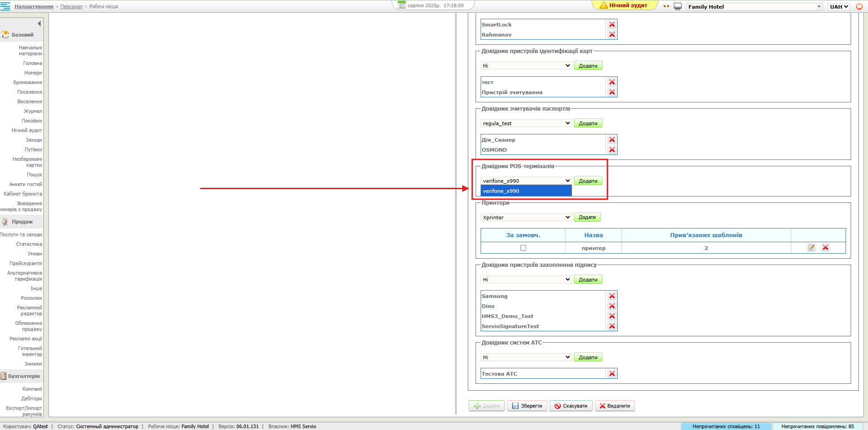Open the UAH currency dropdown
Image resolution: width=868 pixels, height=430 pixels.
point(839,6)
